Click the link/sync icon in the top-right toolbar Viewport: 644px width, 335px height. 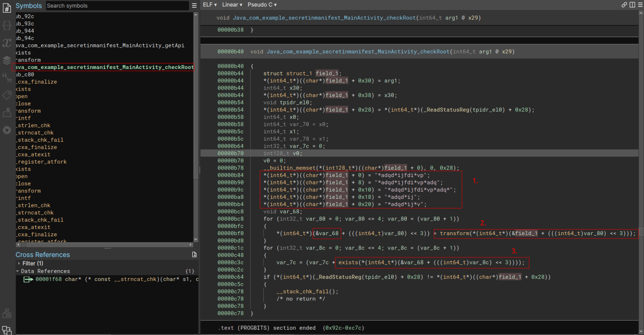click(624, 5)
